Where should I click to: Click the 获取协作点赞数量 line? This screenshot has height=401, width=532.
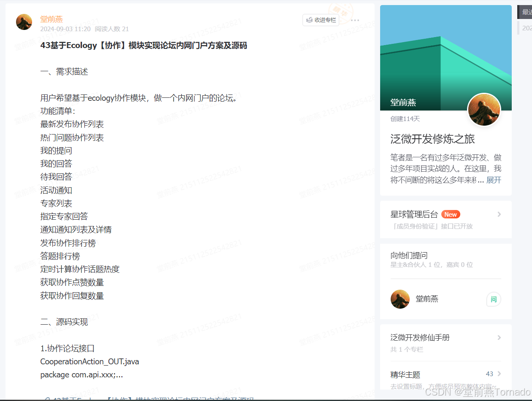point(72,283)
